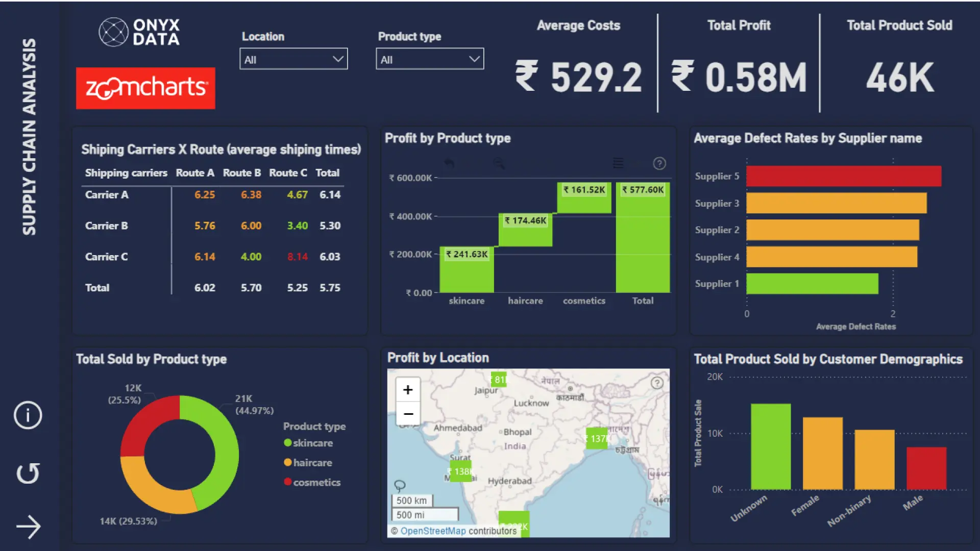Click the Supplier 5 axis label
This screenshot has height=551, width=980.
point(717,176)
